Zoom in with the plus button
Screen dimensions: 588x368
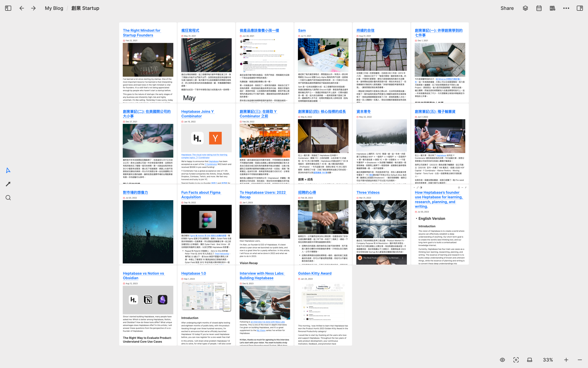click(x=566, y=360)
